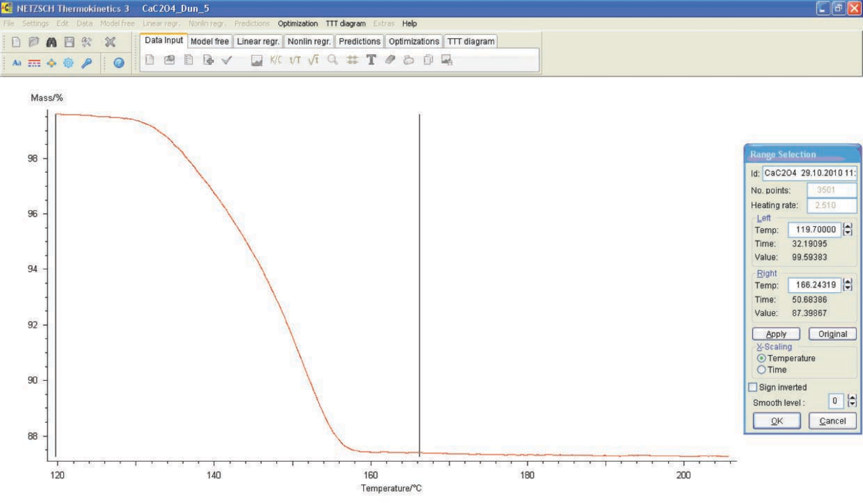863x504 pixels.
Task: Click the grid alignment icon
Action: point(352,60)
